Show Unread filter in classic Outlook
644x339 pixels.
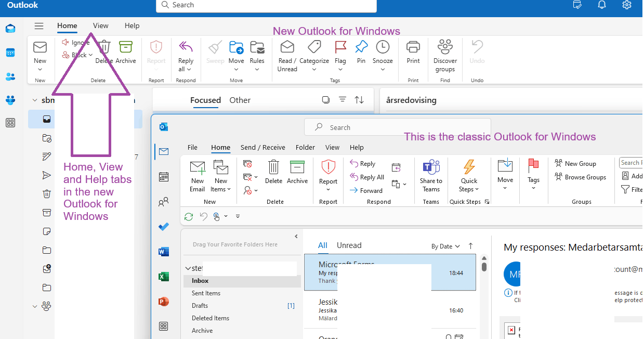[349, 245]
